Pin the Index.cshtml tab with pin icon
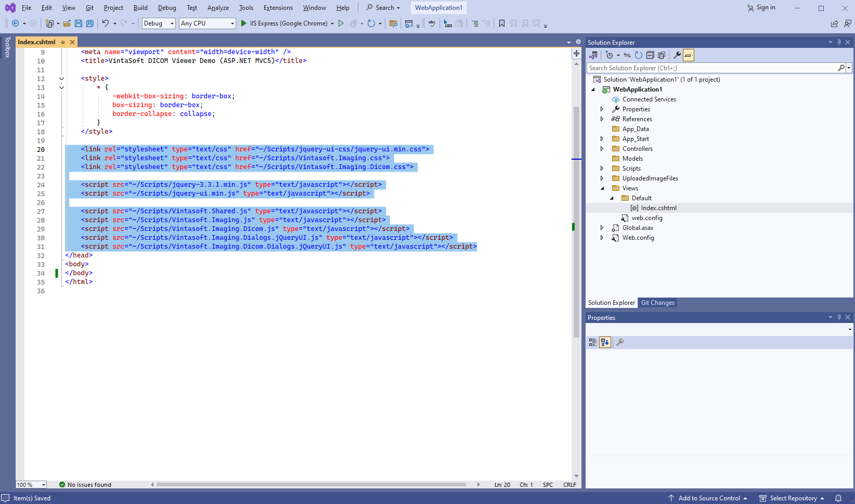 pos(62,42)
